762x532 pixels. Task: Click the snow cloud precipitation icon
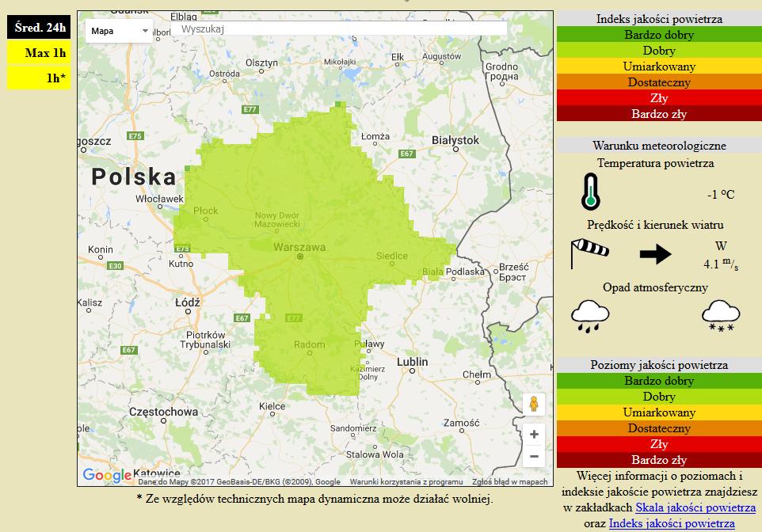721,316
